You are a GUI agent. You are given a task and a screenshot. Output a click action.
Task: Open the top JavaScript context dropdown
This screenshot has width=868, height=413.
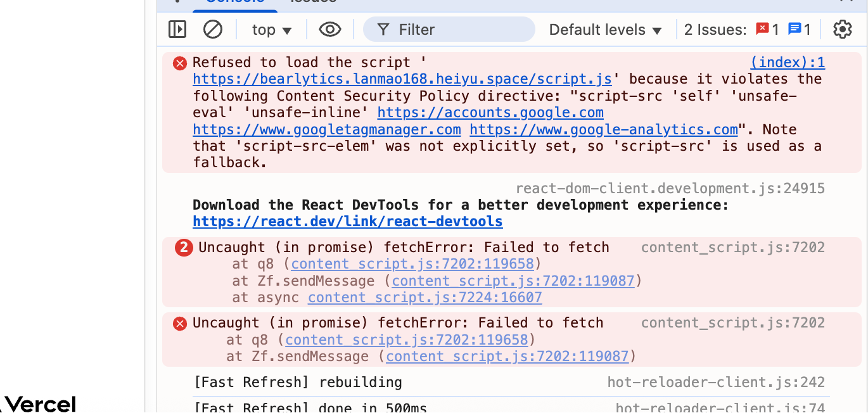point(272,30)
